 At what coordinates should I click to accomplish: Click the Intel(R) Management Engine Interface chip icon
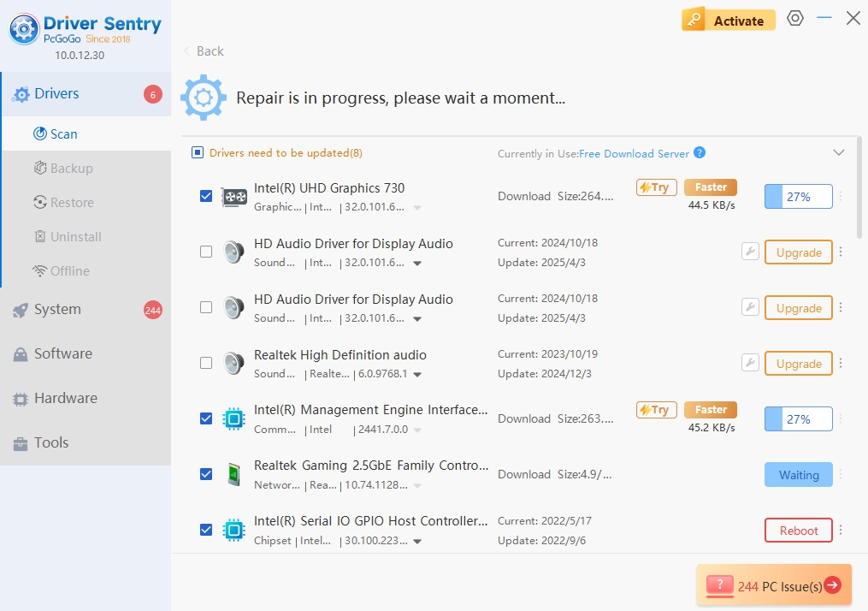[233, 418]
